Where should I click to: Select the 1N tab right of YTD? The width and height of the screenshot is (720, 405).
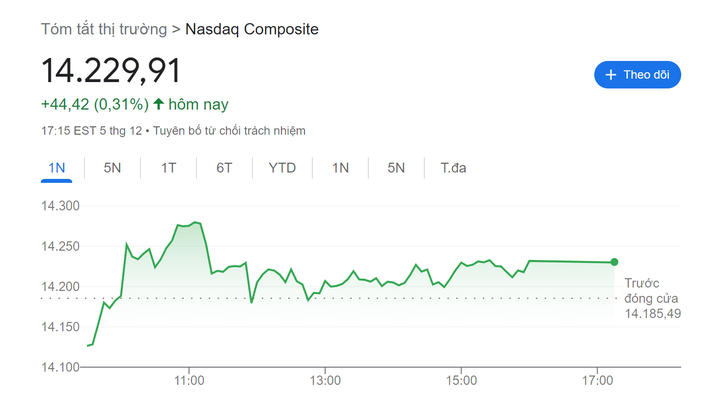[x=341, y=168]
